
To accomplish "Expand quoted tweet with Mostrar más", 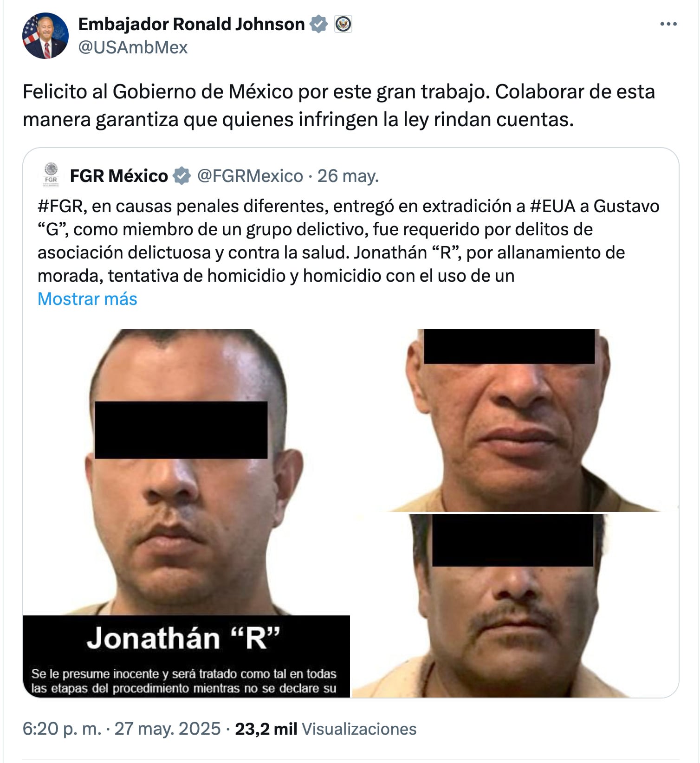I will (87, 299).
